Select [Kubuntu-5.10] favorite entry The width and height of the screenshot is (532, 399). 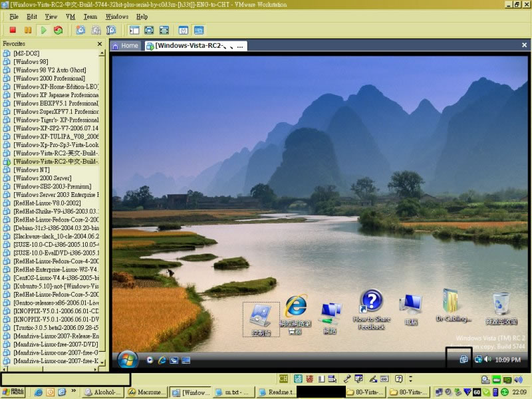(56, 287)
